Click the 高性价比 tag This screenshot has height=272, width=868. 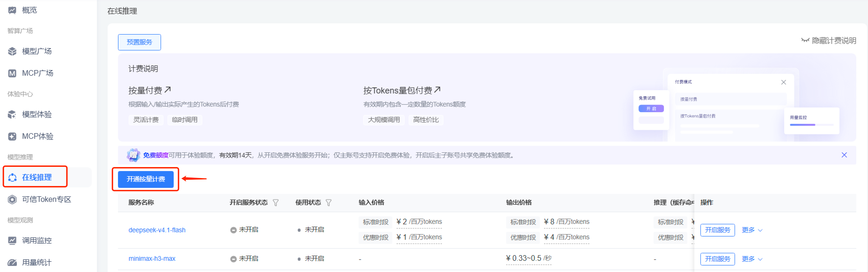pos(426,120)
